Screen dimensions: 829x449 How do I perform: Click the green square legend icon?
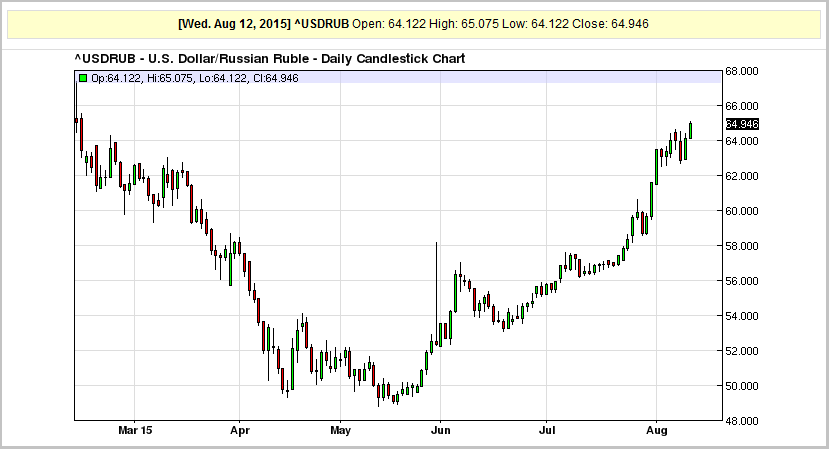coord(82,78)
